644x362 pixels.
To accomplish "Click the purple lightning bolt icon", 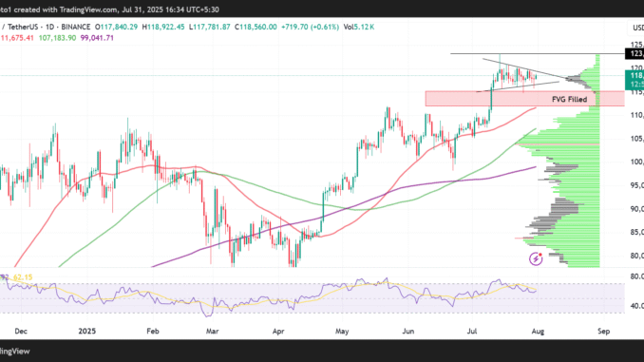I will tap(536, 258).
